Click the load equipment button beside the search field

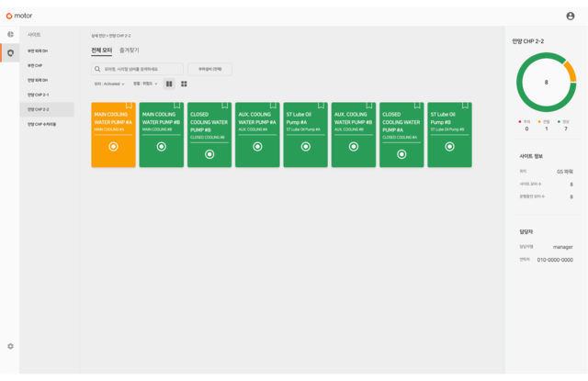pos(209,69)
